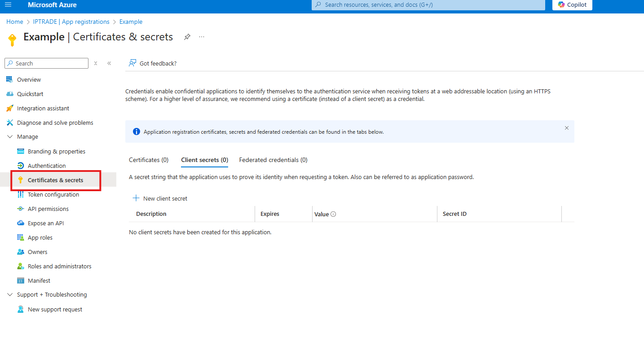Click the Value column info icon

pos(333,214)
